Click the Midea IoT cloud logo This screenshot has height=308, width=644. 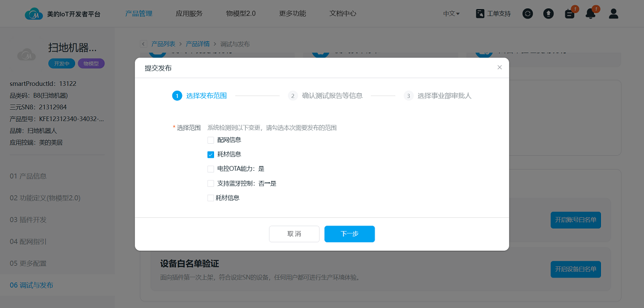click(34, 13)
